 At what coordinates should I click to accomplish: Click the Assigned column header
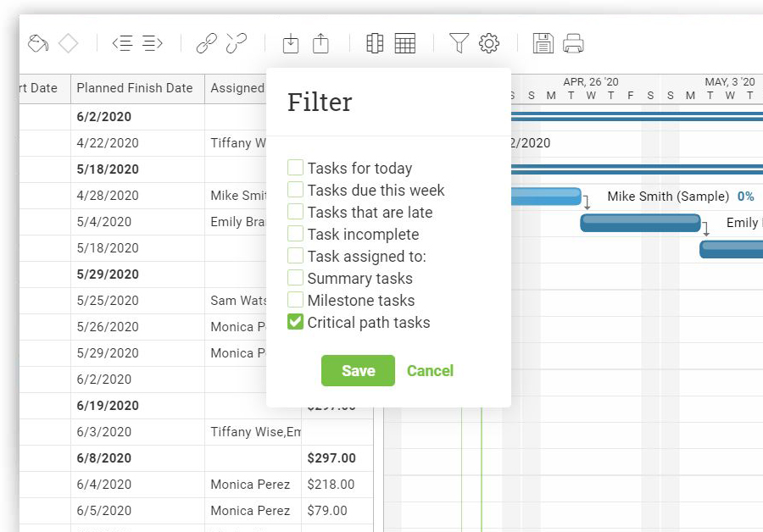(x=237, y=88)
